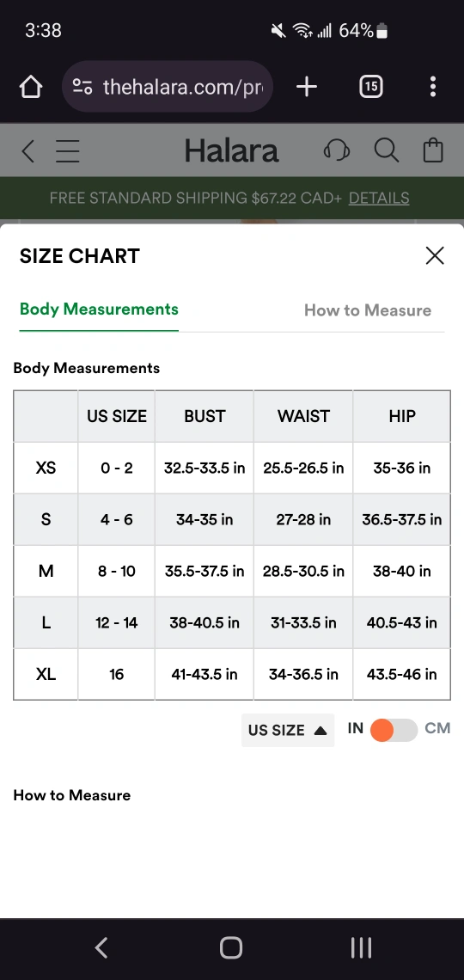The image size is (464, 980).
Task: Open the browser three-dot menu
Action: click(433, 87)
